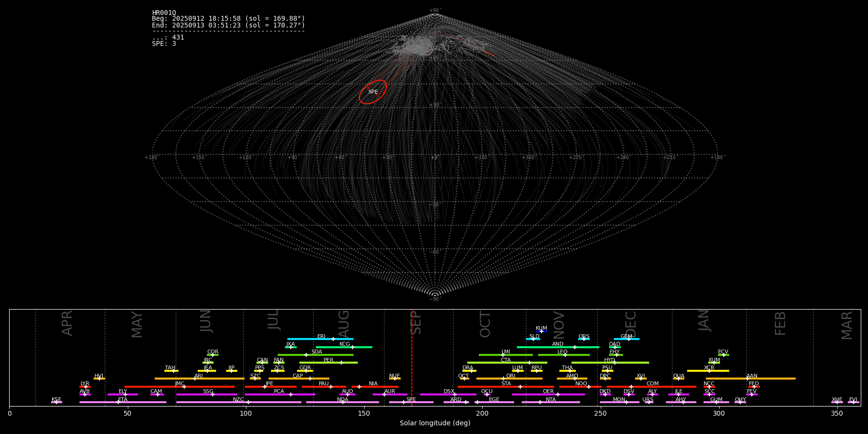
Task: Click the LMI shower label
Action: (505, 352)
